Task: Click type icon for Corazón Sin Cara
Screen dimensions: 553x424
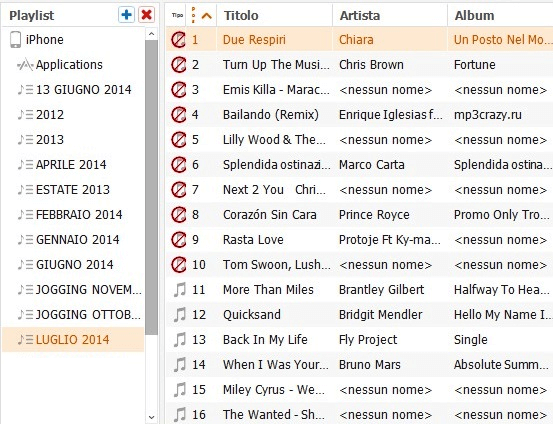Action: point(178,214)
